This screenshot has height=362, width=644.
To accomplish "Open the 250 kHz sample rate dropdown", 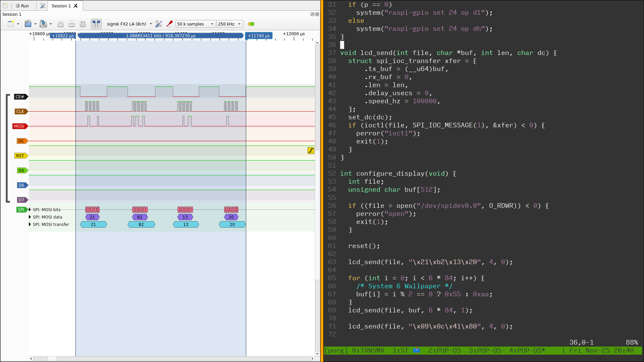I will (229, 24).
